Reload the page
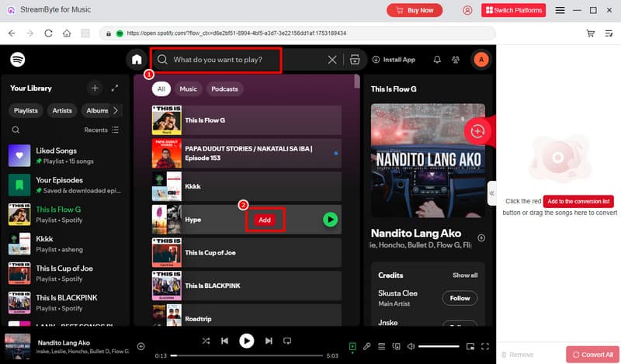This screenshot has height=364, width=621. click(x=48, y=33)
